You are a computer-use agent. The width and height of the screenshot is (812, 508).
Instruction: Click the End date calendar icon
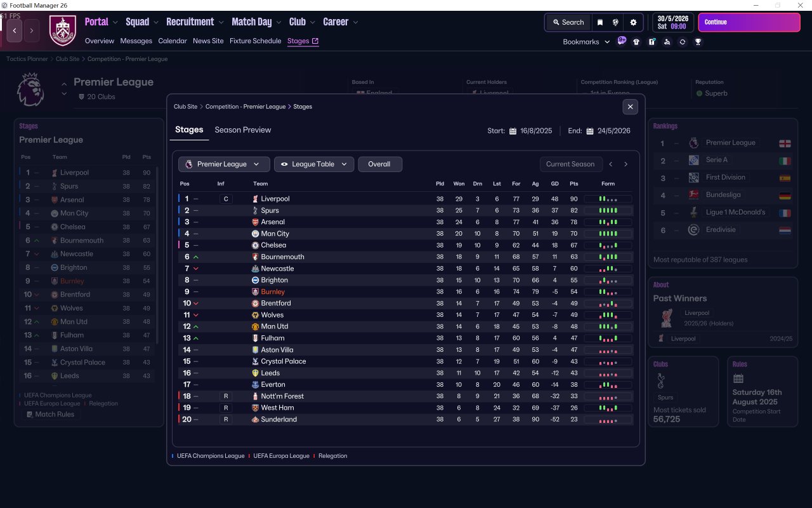tap(590, 131)
